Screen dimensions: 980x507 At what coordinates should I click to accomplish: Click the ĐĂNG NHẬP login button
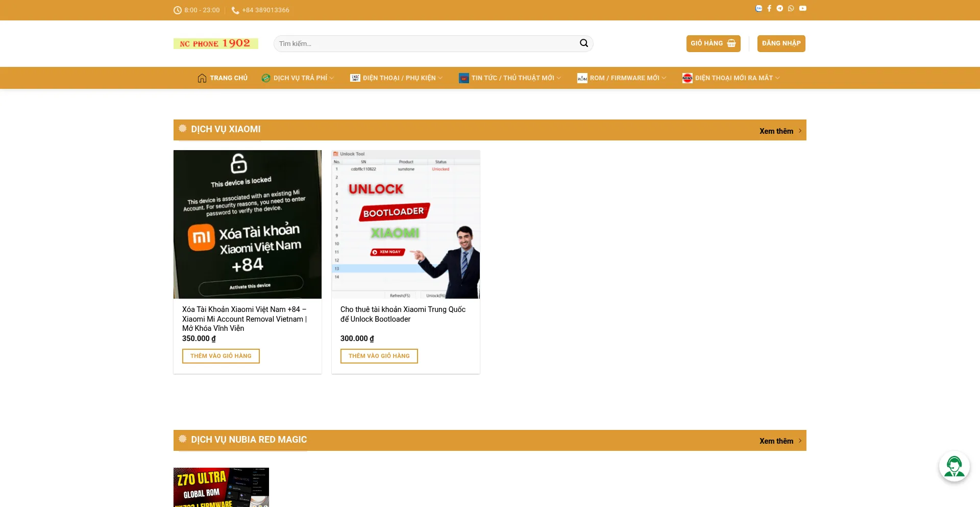(781, 43)
